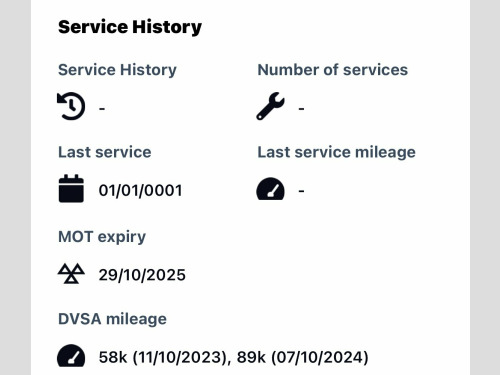The width and height of the screenshot is (500, 375).
Task: Click the dash value beside the wrench
Action: (x=301, y=109)
